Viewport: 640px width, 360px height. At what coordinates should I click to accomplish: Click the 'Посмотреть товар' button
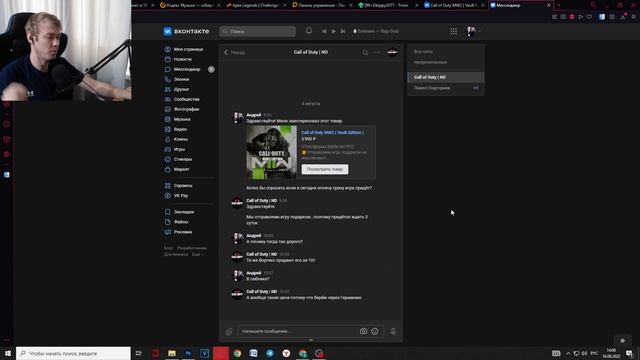point(325,169)
